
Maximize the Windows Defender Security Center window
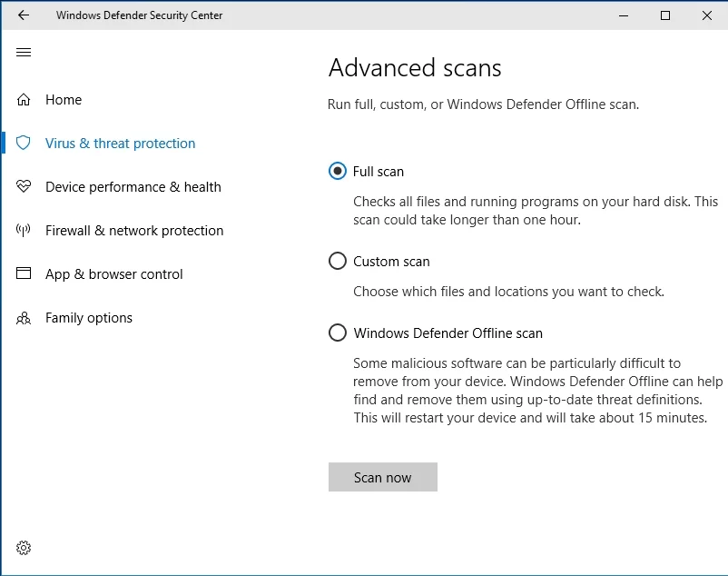[665, 15]
